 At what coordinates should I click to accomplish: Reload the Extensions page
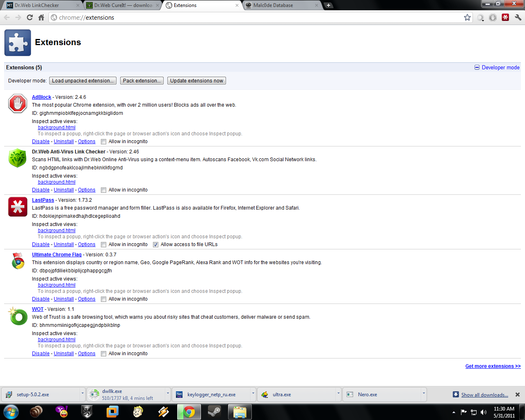[30, 17]
